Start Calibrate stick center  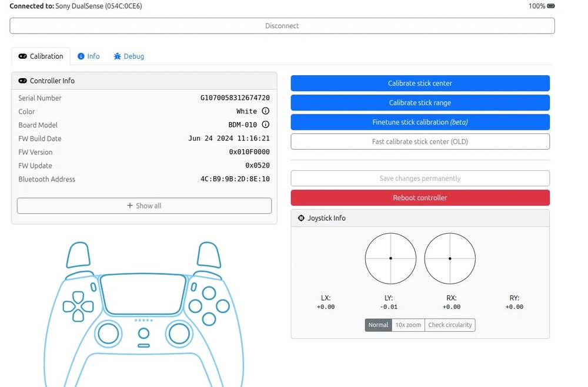point(420,83)
